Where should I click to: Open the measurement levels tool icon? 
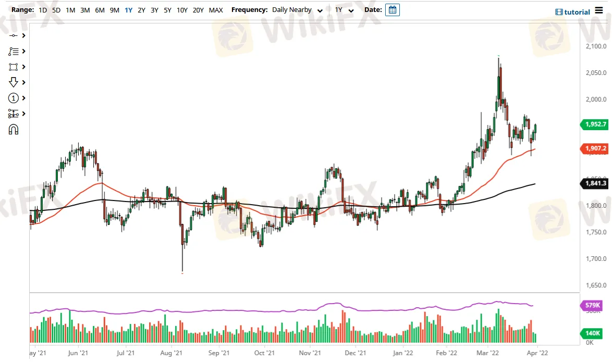coord(13,114)
